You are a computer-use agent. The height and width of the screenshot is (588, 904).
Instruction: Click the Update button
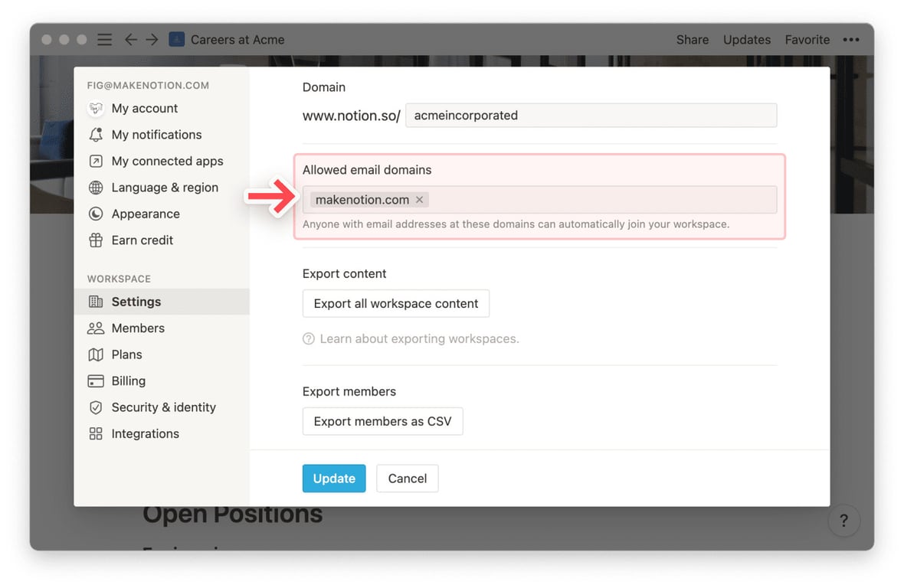[334, 479]
